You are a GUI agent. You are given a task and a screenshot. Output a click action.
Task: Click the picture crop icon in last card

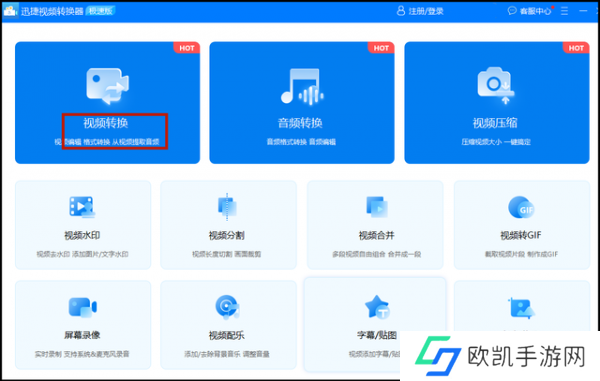pos(521,308)
